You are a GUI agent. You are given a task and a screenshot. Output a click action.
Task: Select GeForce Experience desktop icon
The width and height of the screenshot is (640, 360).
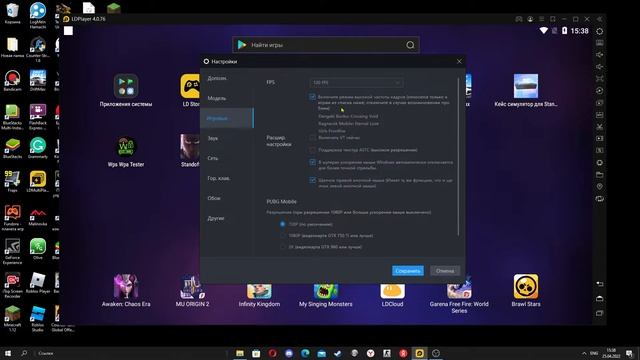pos(12,251)
